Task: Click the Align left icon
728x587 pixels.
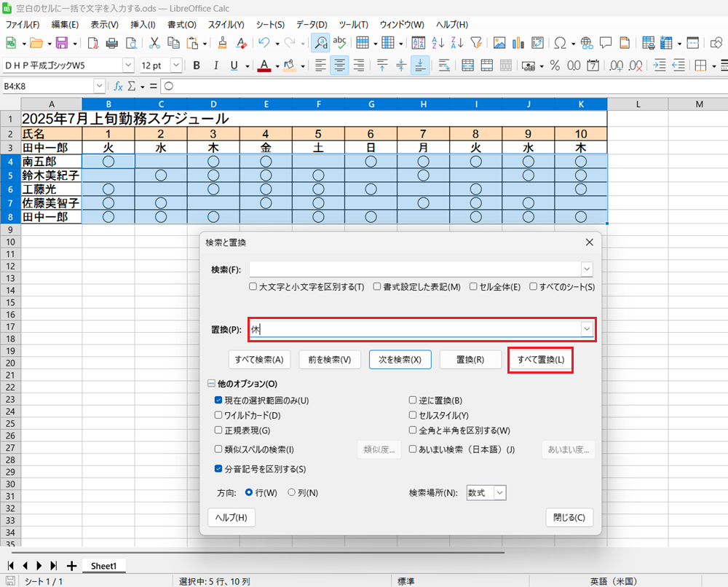Action: (320, 66)
